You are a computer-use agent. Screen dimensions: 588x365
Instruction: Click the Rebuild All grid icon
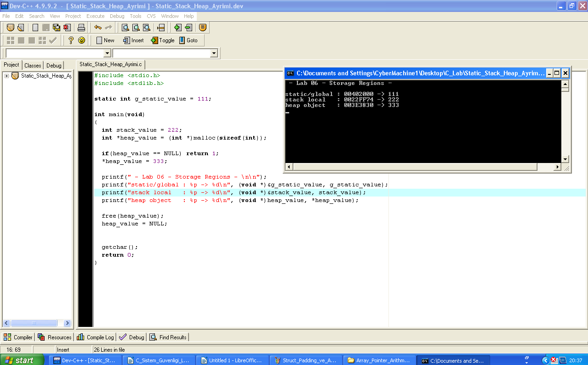pos(42,40)
